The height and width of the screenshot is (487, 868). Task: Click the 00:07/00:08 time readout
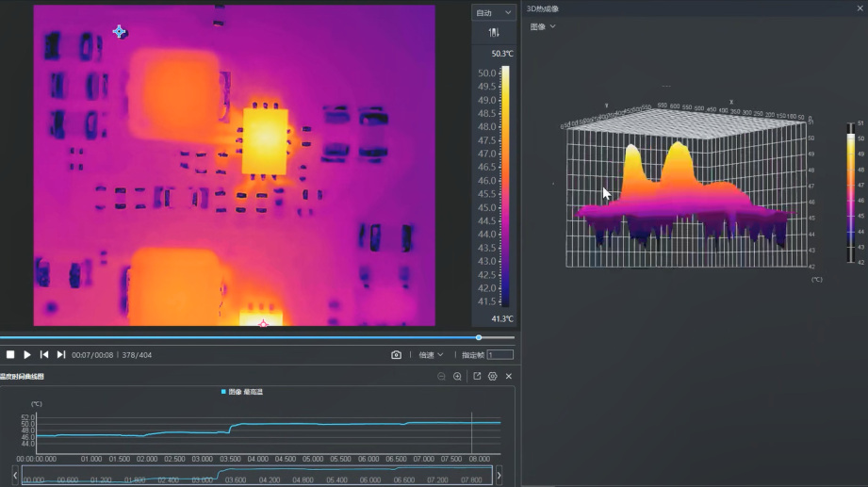pos(92,355)
